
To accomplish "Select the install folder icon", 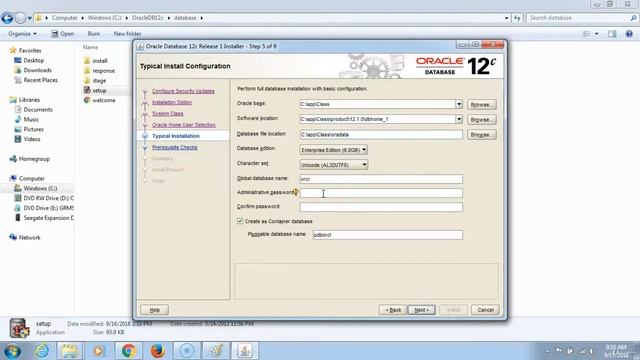I will [x=87, y=60].
